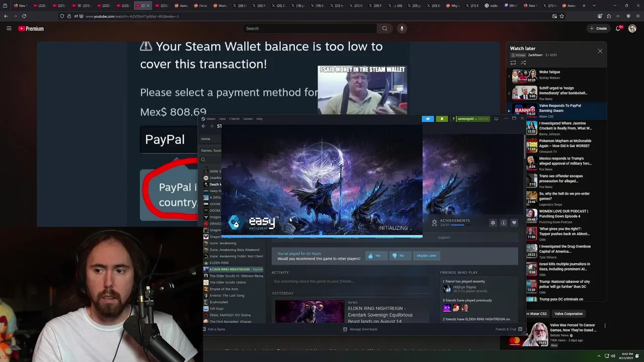Image resolution: width=644 pixels, height=362 pixels.
Task: Open Help menu in Steam
Action: pos(259,119)
